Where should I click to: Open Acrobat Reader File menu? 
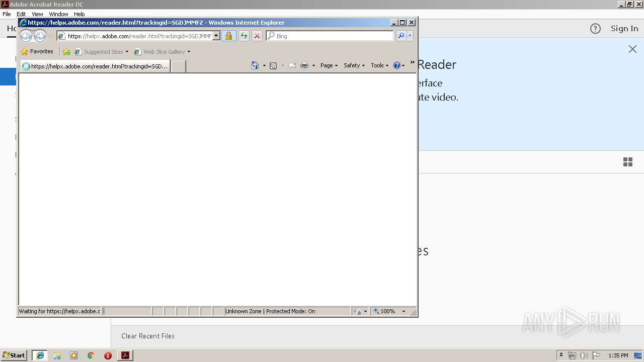7,14
